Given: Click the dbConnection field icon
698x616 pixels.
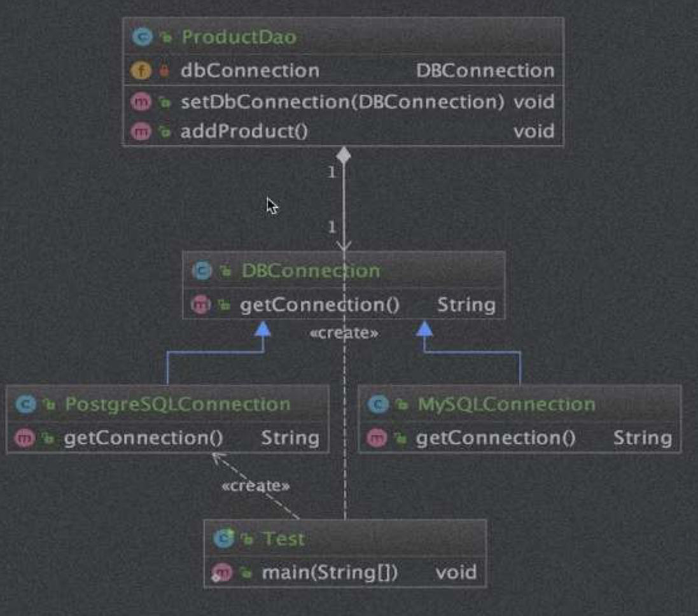Looking at the screenshot, I should (141, 70).
